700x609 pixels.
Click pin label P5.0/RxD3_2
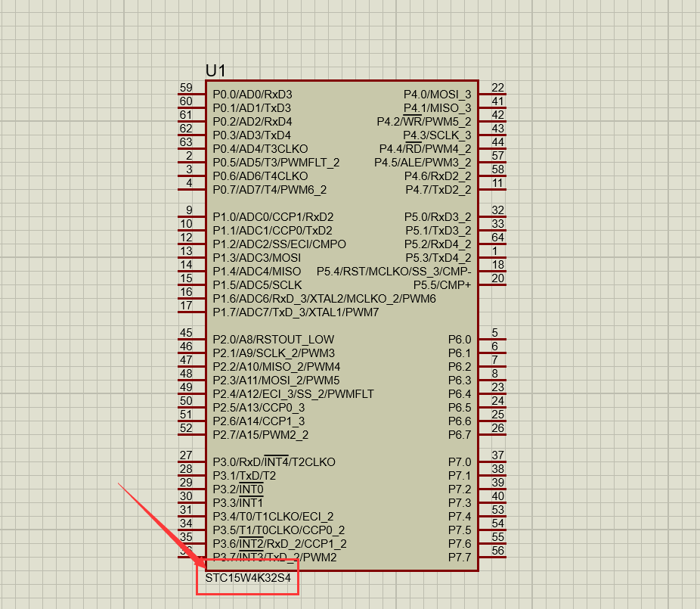pos(438,217)
